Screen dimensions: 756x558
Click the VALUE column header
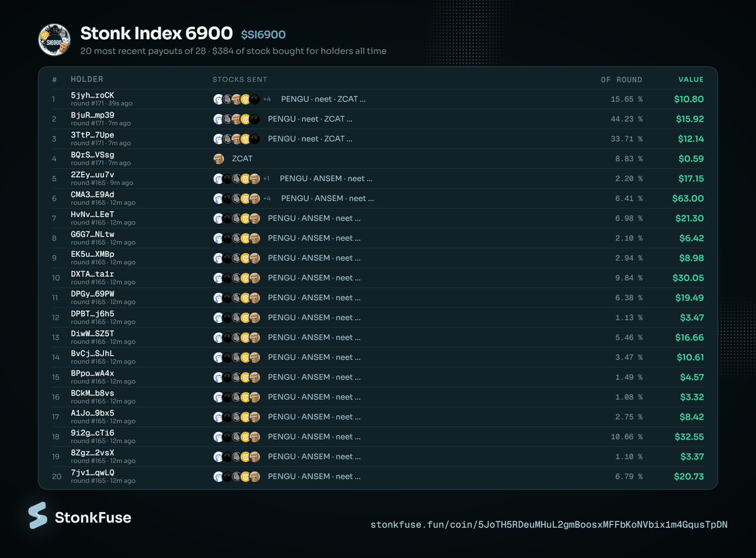691,79
